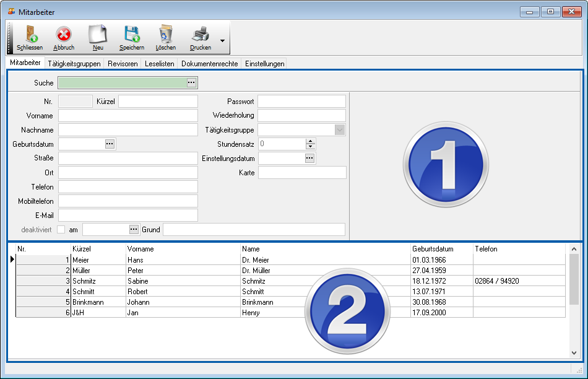Image resolution: width=588 pixels, height=379 pixels.
Task: Open the deactivation date picker next to am
Action: tap(134, 230)
